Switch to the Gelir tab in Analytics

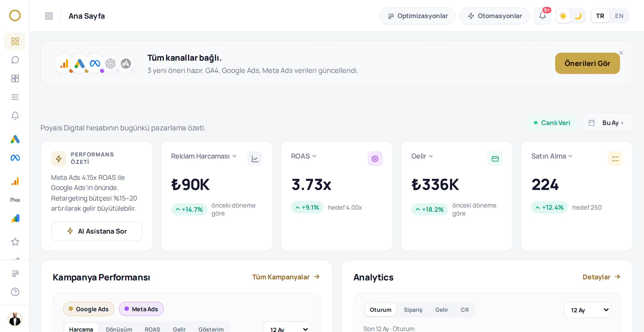coord(442,310)
